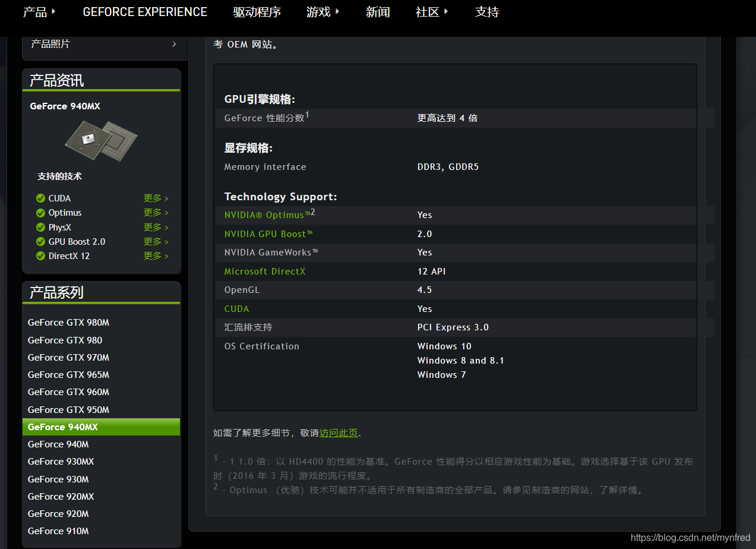756x549 pixels.
Task: Click the Windows 8 and 8.1 entry
Action: coord(461,361)
